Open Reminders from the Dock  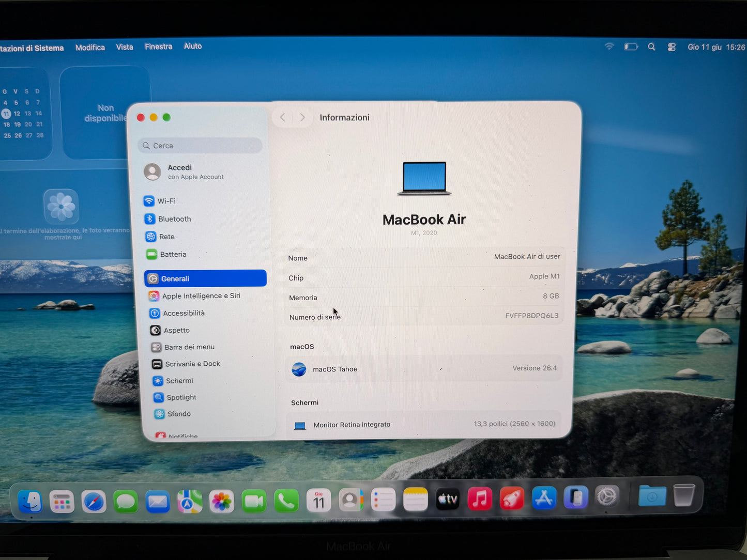383,500
